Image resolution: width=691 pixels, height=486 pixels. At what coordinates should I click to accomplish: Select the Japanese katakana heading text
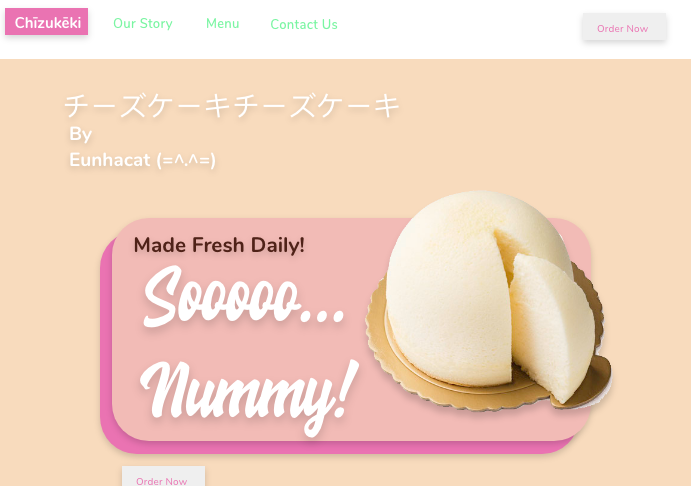(232, 106)
